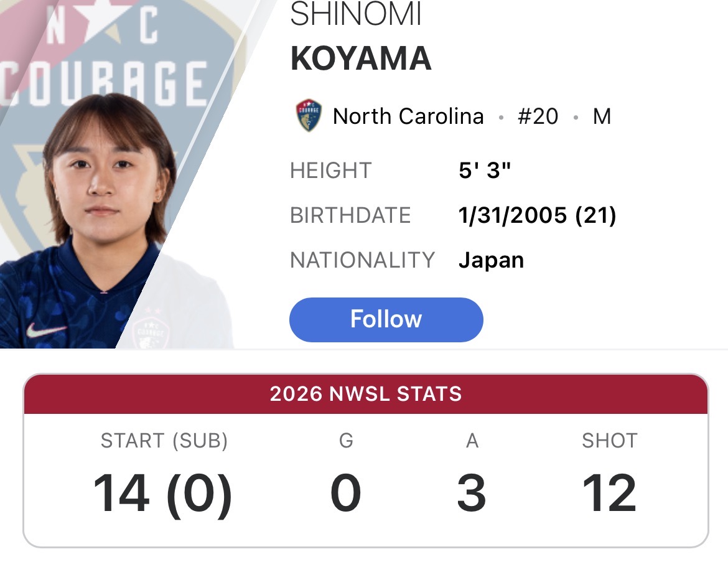Viewport: 728px width, 567px height.
Task: Click the 14 (0) starts value
Action: point(162,493)
